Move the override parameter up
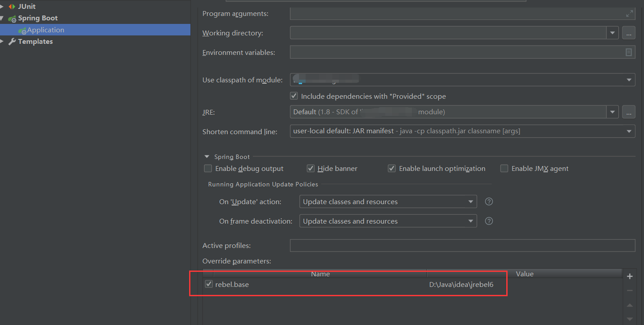 coord(630,306)
